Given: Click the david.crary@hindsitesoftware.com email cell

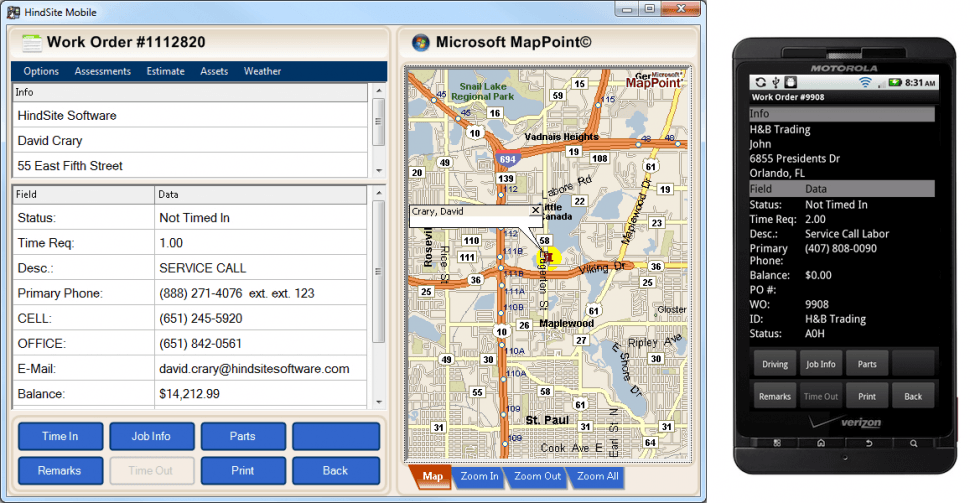Looking at the screenshot, I should 260,369.
